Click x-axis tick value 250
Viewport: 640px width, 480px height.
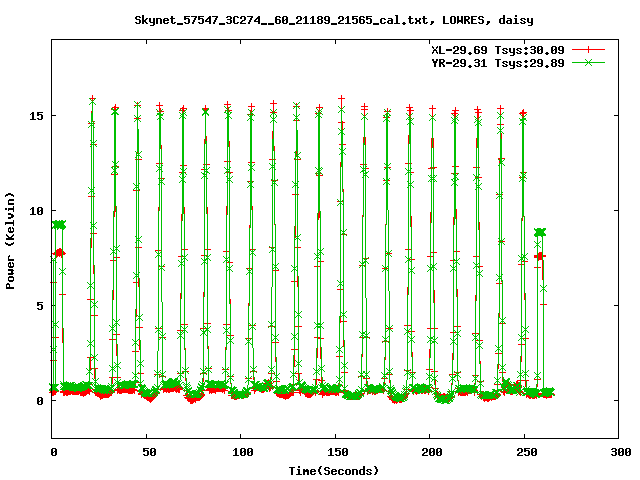[527, 452]
